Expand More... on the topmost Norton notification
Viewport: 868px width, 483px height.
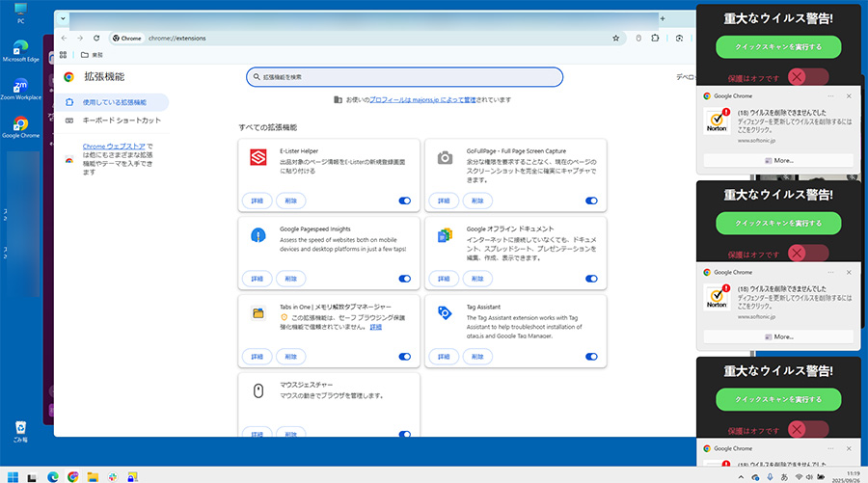[777, 161]
